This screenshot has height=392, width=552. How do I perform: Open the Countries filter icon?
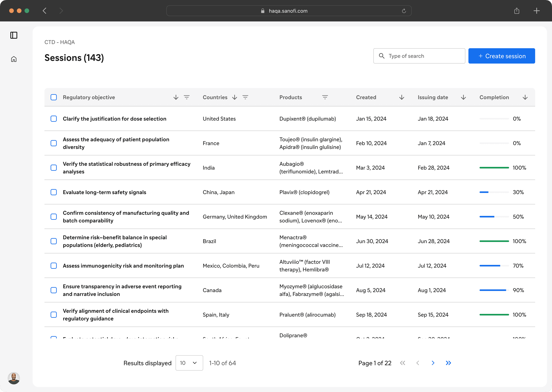pos(245,97)
